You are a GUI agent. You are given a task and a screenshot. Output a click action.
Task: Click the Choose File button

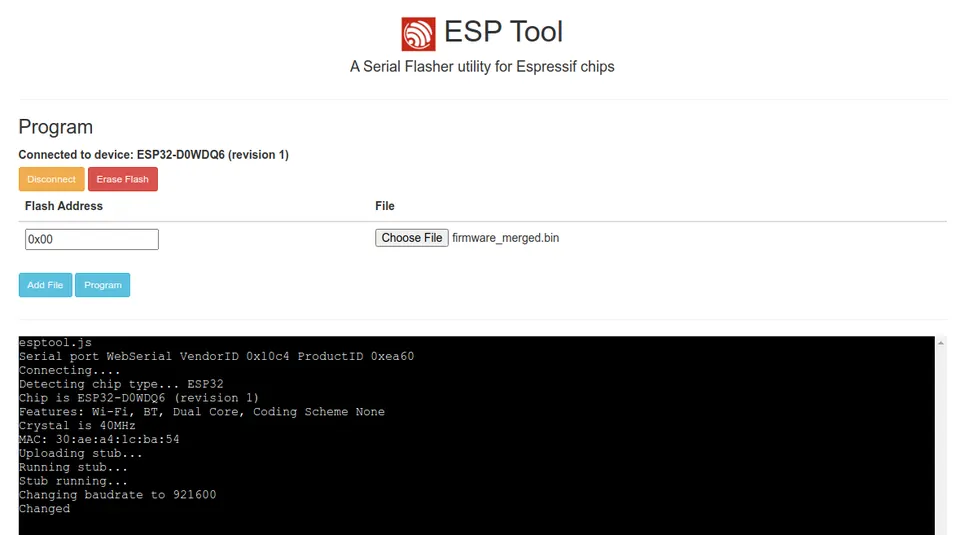point(411,238)
